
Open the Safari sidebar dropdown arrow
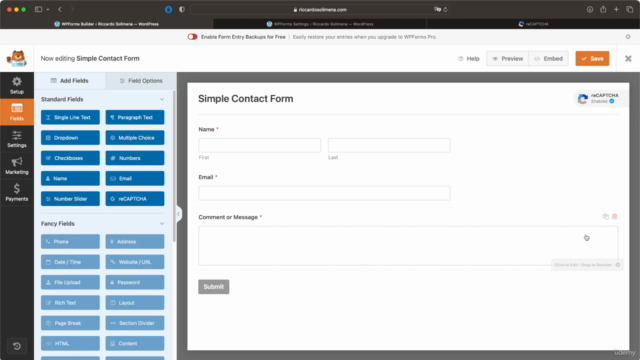coord(48,9)
